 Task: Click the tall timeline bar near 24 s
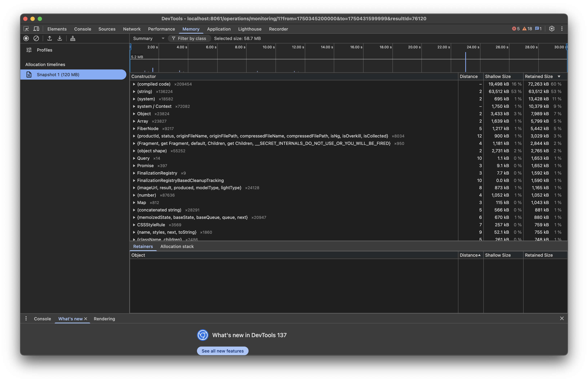click(465, 62)
